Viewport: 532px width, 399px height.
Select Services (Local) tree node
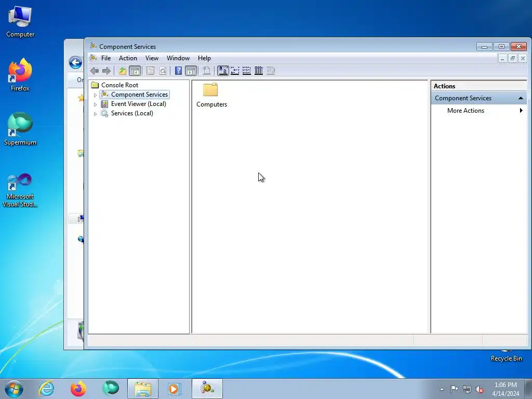[x=132, y=113]
